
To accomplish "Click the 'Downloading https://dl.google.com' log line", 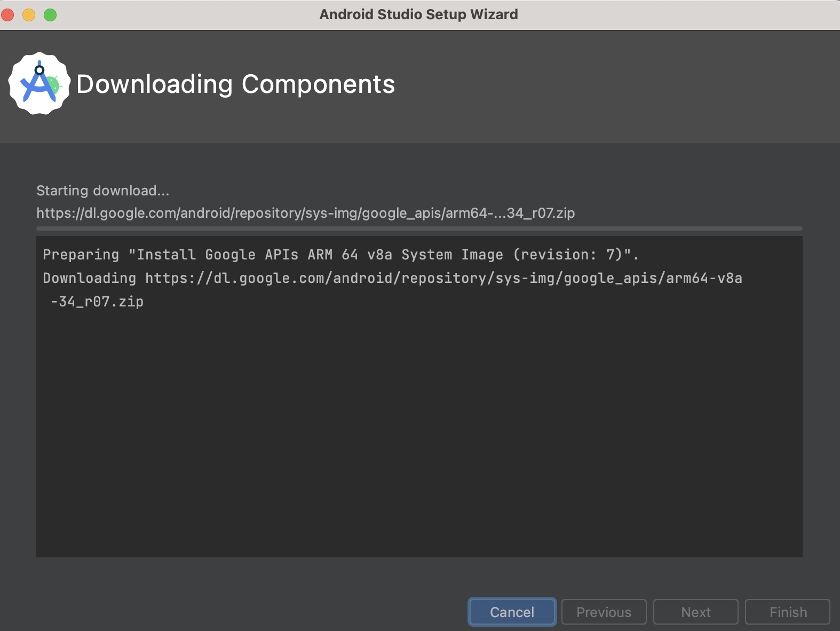I will click(392, 278).
